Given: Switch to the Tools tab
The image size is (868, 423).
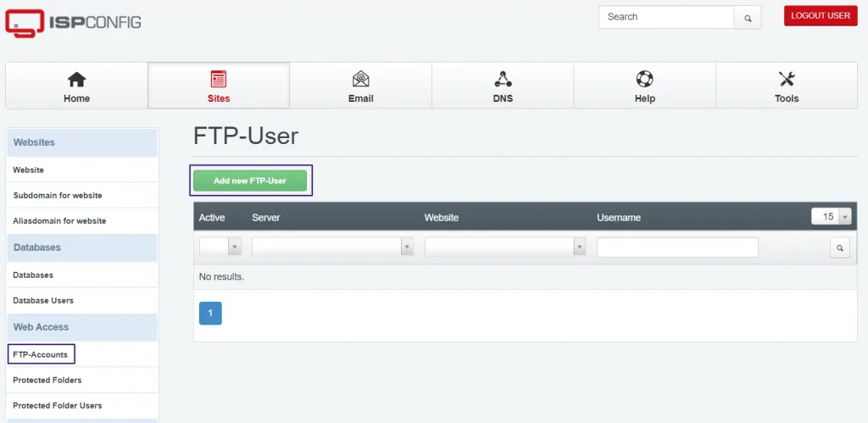Looking at the screenshot, I should click(787, 86).
